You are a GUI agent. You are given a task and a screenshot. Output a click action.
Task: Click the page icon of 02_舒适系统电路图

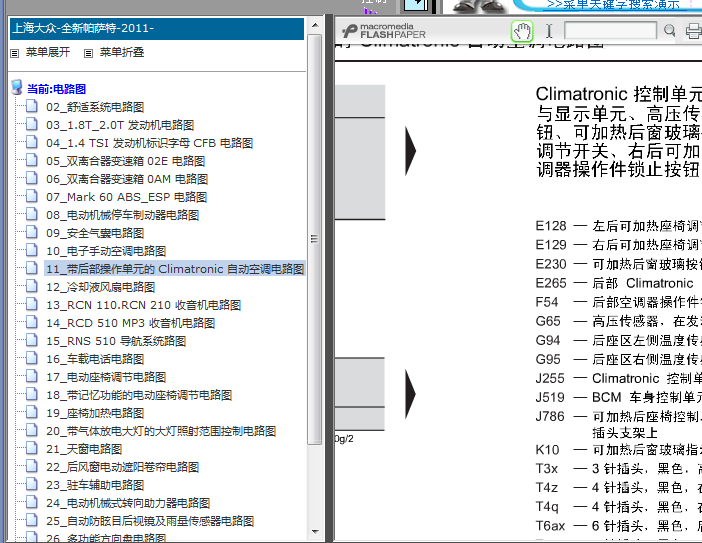pos(32,106)
